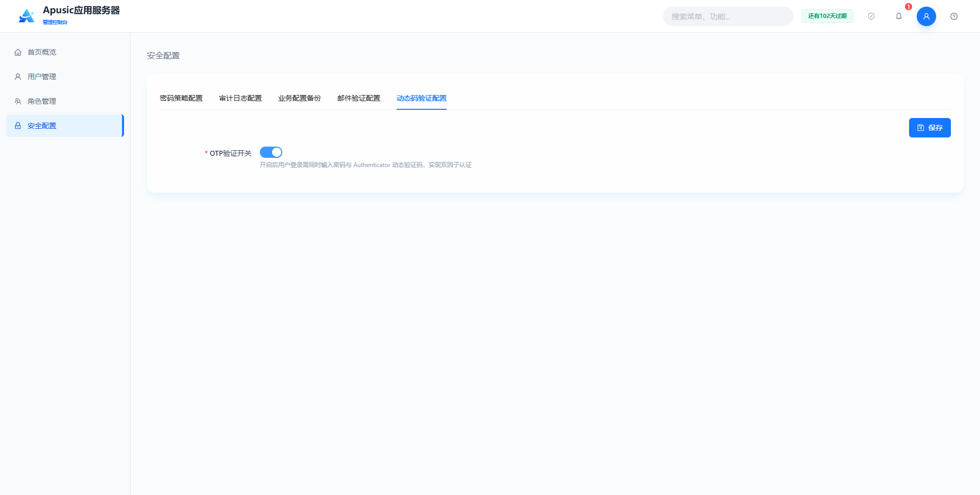Select the 邮件验证配置 tab
This screenshot has width=980, height=495.
359,98
